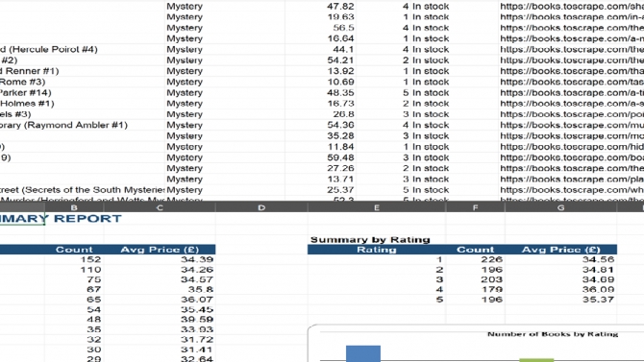
Task: Click the 'Number of Books by Rating' chart title
Action: click(x=553, y=334)
